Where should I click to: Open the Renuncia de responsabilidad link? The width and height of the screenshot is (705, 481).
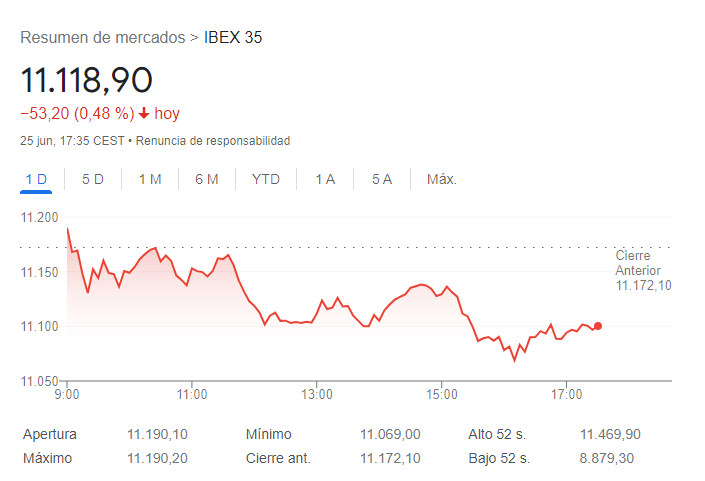tap(213, 141)
